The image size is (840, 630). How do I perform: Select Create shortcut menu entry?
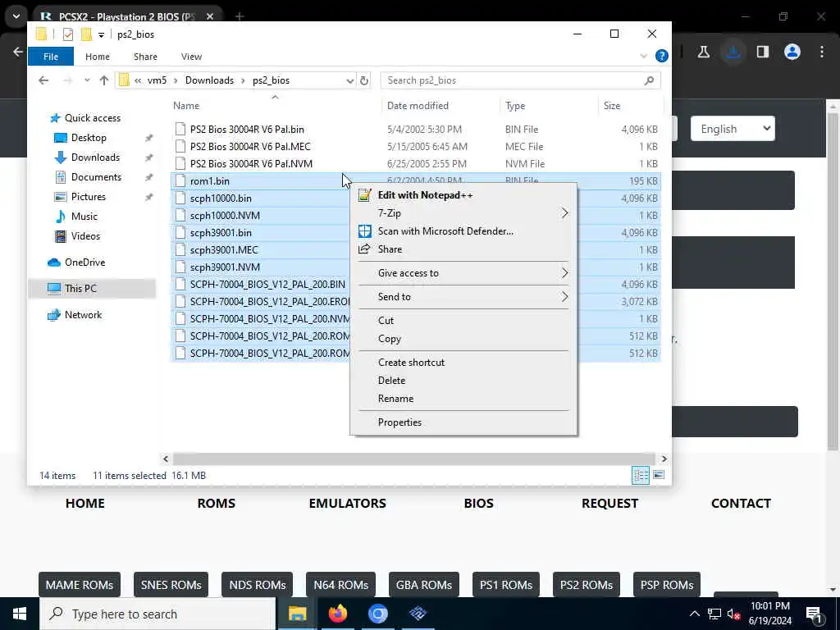coord(463,362)
